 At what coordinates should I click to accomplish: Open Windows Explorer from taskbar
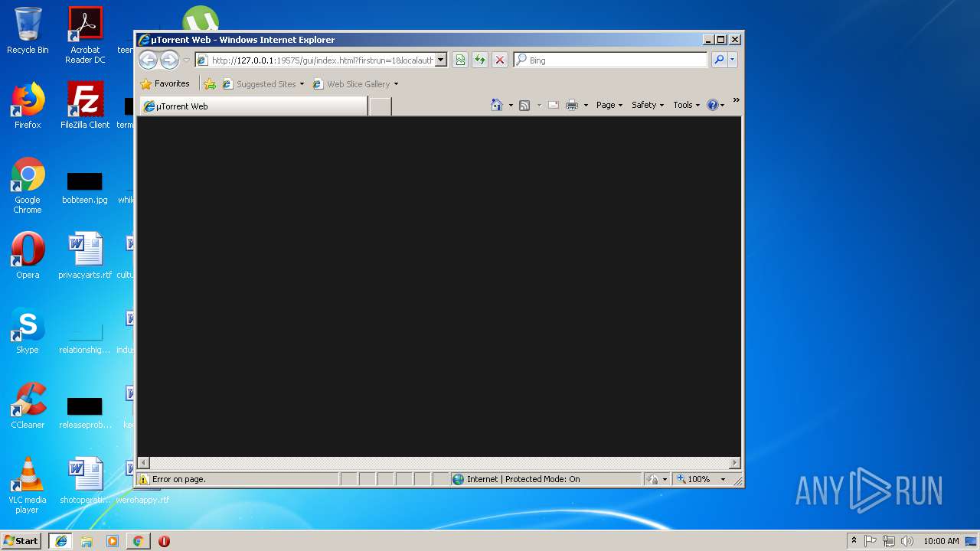[87, 541]
